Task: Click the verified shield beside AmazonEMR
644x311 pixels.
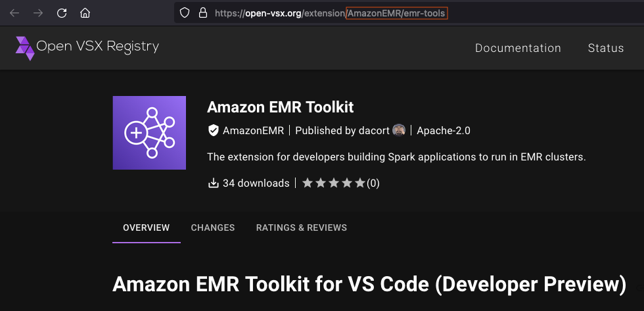Action: pos(213,131)
